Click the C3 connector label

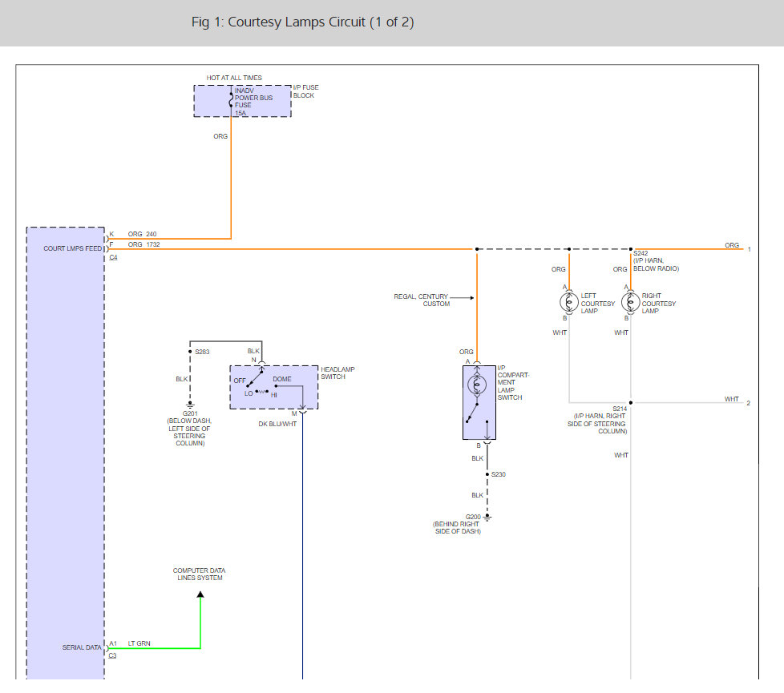(x=113, y=656)
